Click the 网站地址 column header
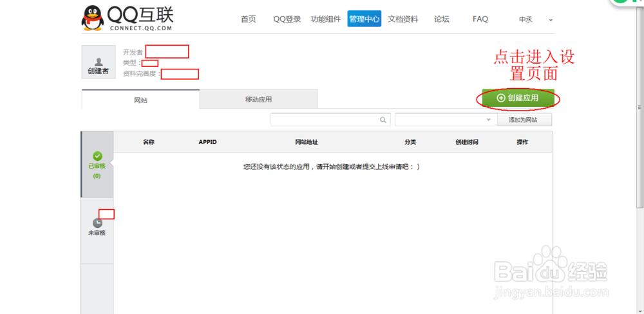Image resolution: width=644 pixels, height=314 pixels. [x=307, y=142]
